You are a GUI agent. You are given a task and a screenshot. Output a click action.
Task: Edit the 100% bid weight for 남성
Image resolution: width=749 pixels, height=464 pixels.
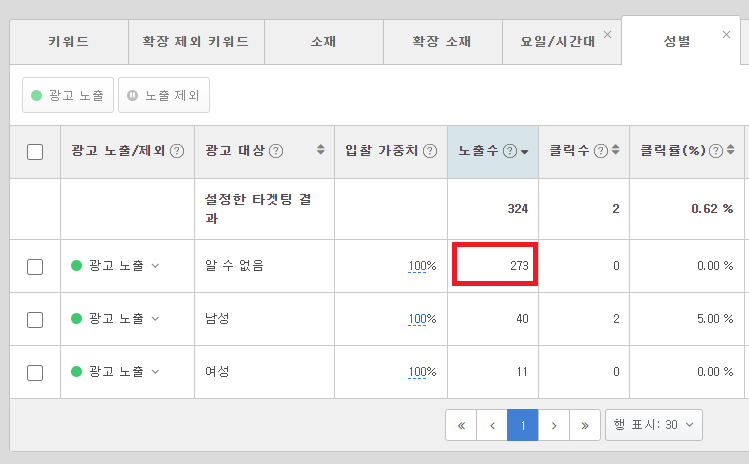[x=422, y=319]
